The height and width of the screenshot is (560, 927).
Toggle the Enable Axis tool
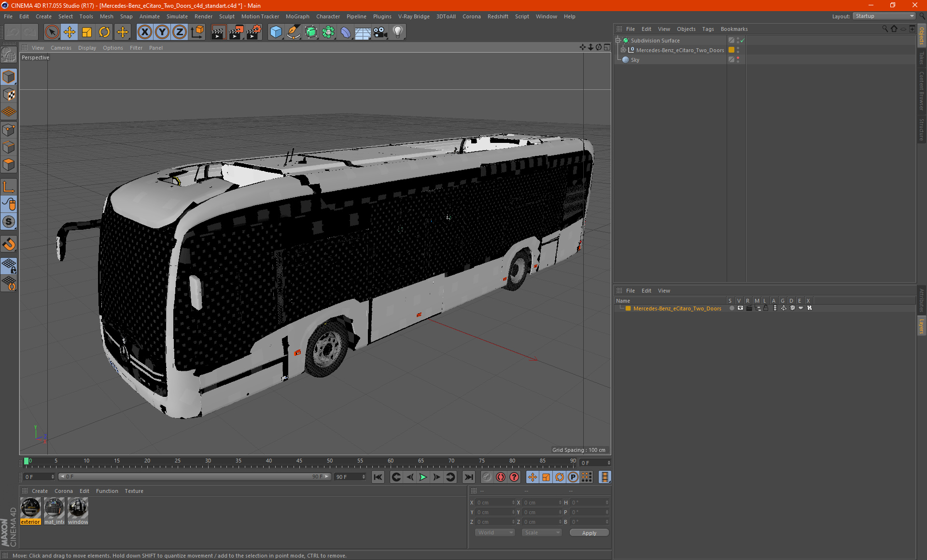pyautogui.click(x=9, y=187)
